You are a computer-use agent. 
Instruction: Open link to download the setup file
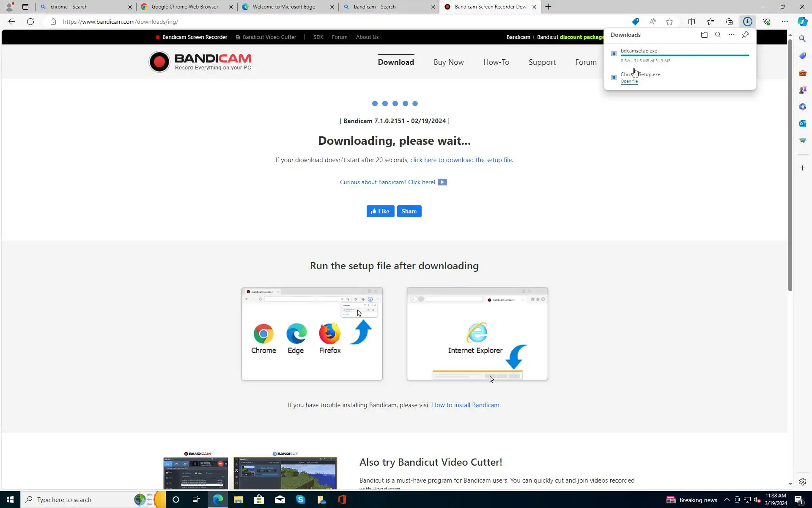(461, 160)
